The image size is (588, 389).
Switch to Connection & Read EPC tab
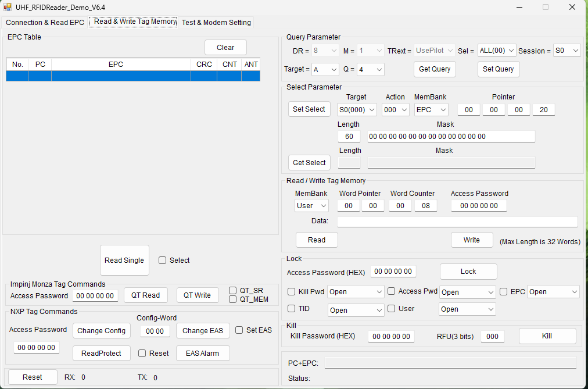point(45,23)
